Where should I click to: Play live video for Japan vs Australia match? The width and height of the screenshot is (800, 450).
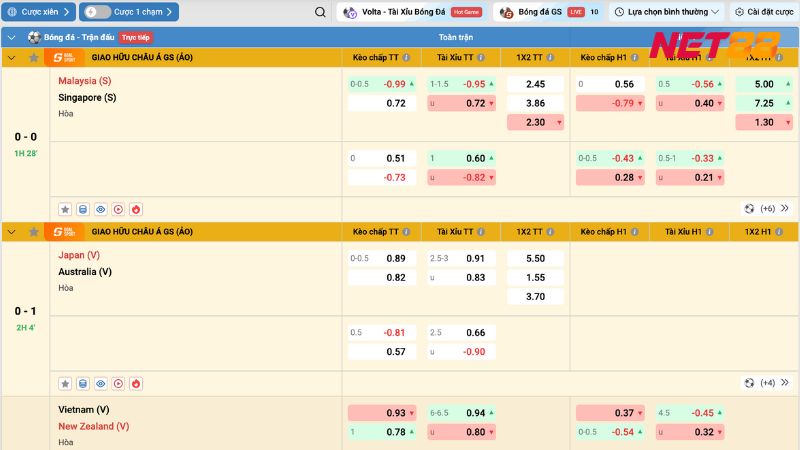tap(118, 383)
